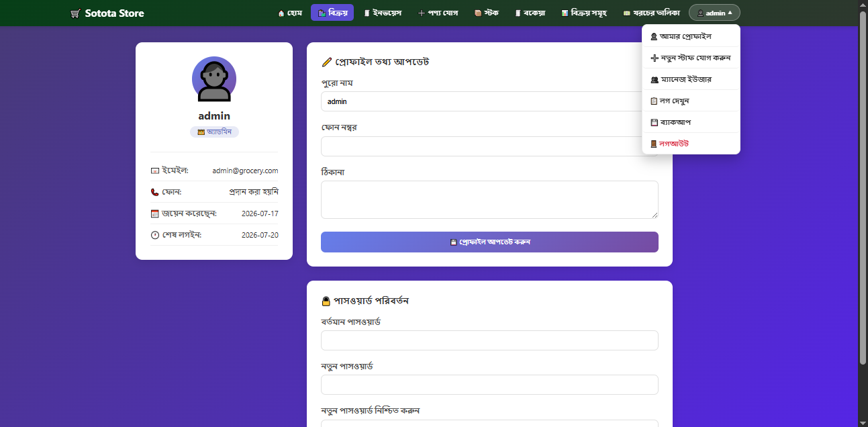Click the plus icon beside নতুন স্টাফ
This screenshot has width=868, height=427.
(x=655, y=58)
